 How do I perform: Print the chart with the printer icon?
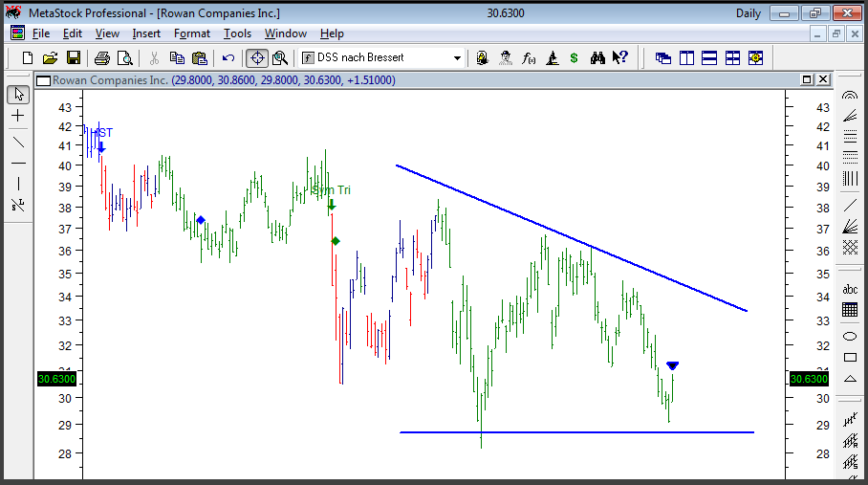(102, 57)
